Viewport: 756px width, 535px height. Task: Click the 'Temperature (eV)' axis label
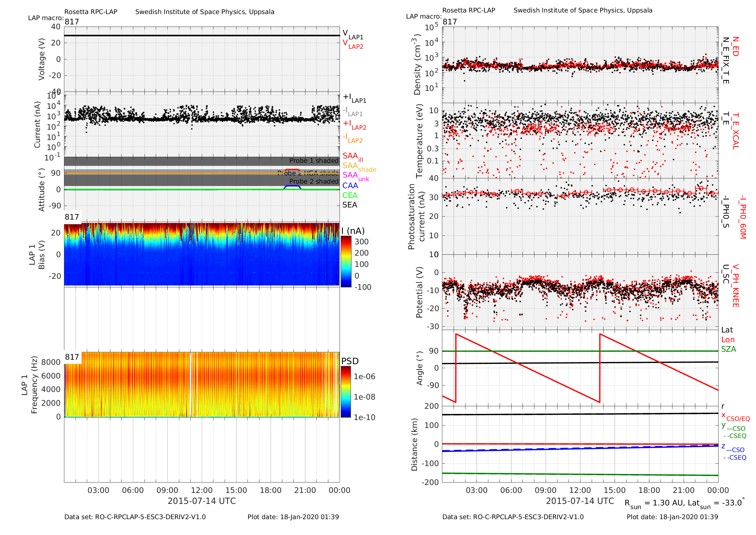tap(419, 141)
